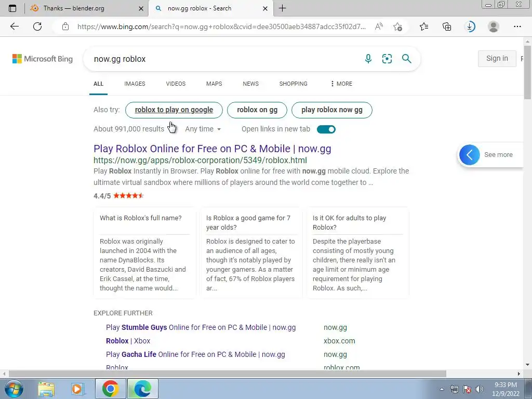Switch to NEWS results tab

251,84
